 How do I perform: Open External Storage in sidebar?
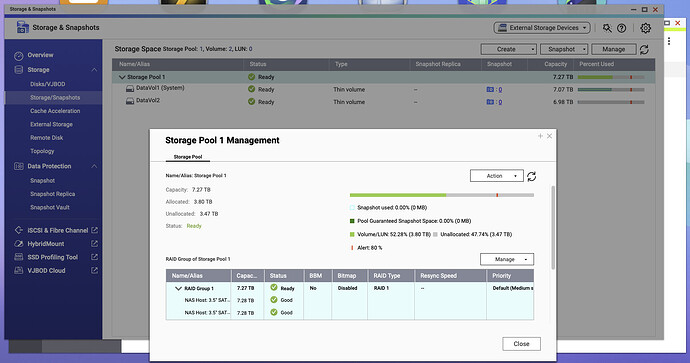[x=51, y=125]
